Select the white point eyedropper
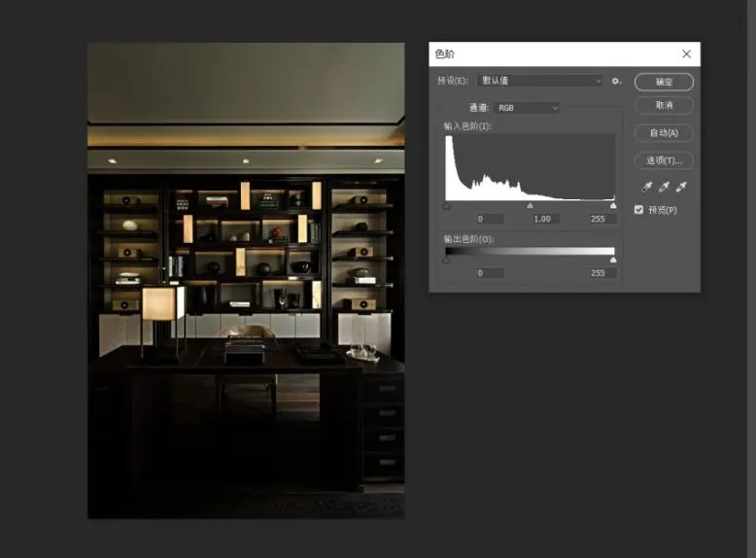 point(681,187)
